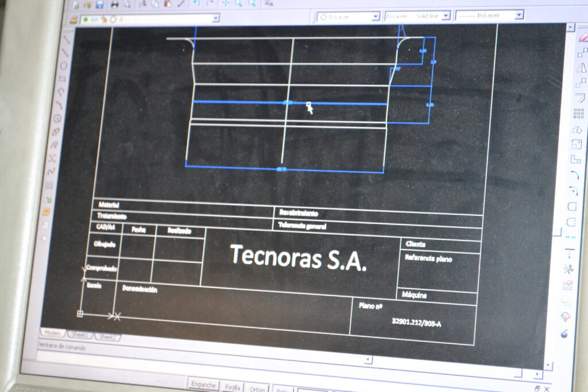Click the Recubrimiento label
Image resolution: width=588 pixels, height=392 pixels.
pos(299,213)
